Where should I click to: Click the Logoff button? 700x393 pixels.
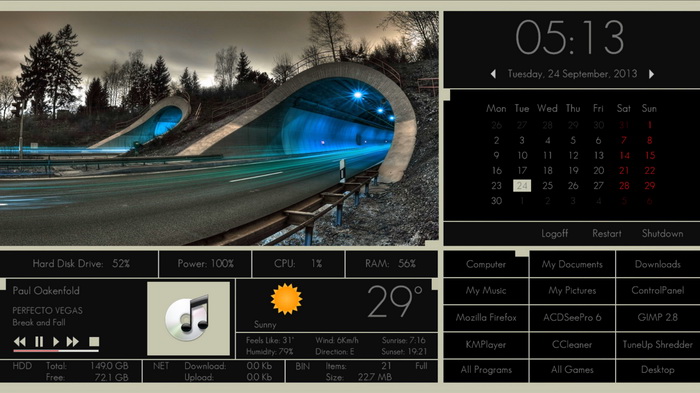[554, 234]
